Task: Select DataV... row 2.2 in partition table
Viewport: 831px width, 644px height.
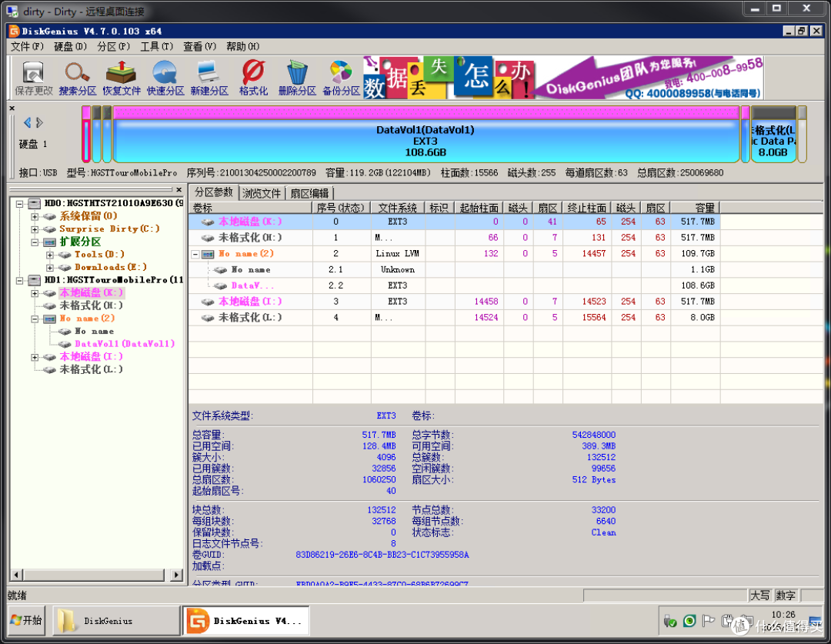Action: pos(454,285)
